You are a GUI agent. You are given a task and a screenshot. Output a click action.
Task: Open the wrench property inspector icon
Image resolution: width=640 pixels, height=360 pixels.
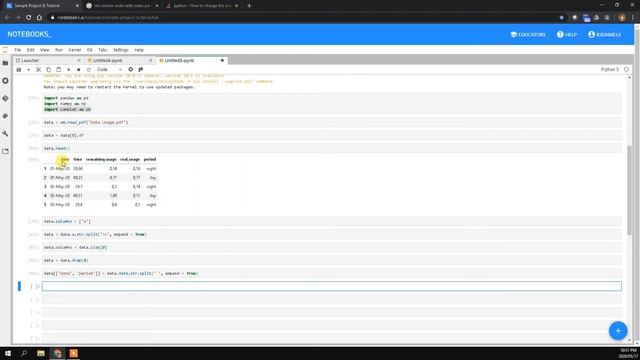(x=5, y=134)
